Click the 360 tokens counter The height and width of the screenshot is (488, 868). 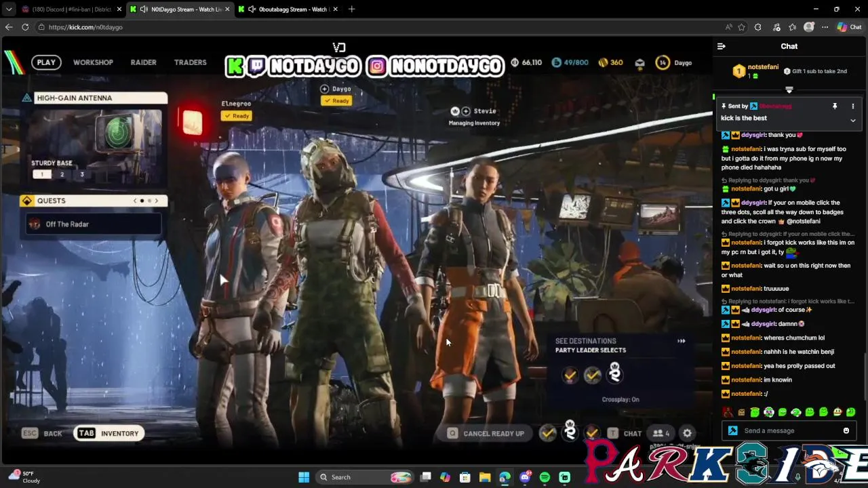pos(610,62)
